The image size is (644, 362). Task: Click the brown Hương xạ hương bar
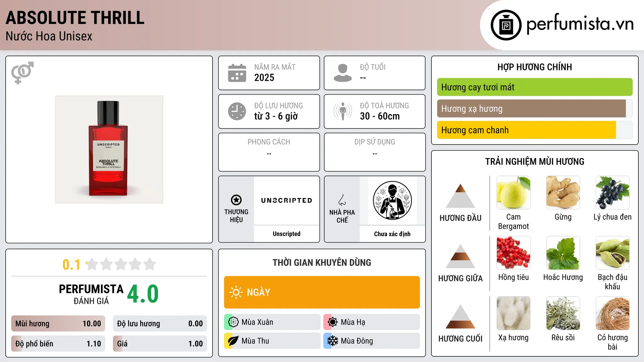pos(535,108)
